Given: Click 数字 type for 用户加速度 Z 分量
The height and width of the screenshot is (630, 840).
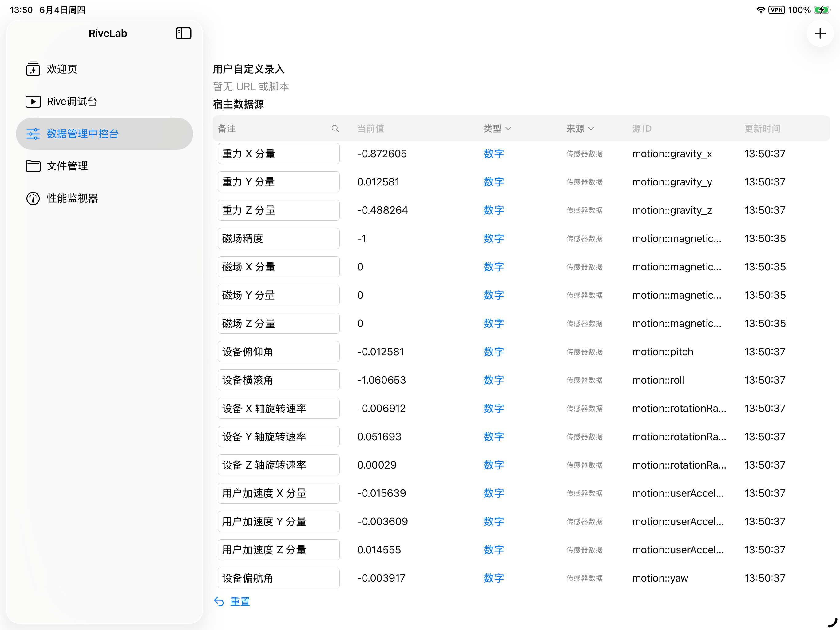Looking at the screenshot, I should click(x=494, y=550).
